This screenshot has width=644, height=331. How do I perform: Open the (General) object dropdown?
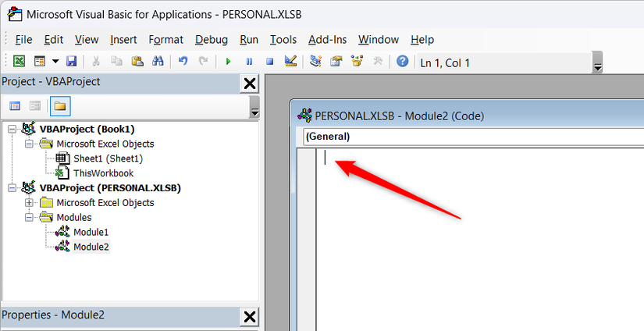point(473,137)
